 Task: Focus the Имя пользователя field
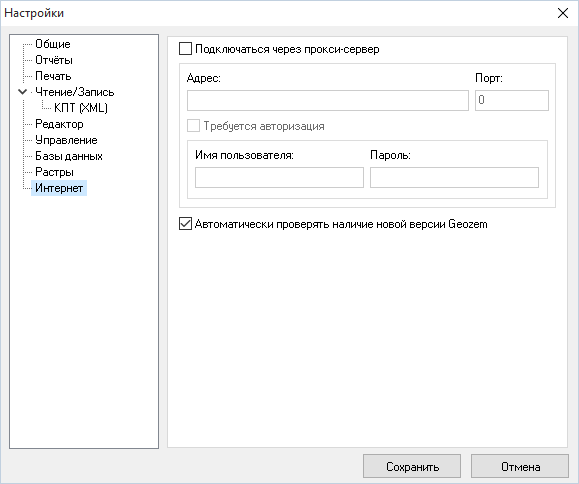[280, 178]
